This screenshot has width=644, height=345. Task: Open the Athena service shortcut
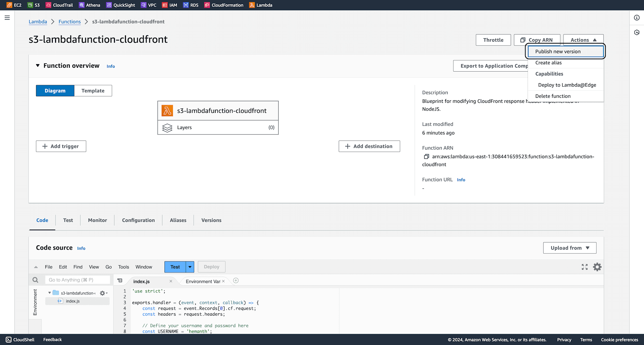(90, 5)
